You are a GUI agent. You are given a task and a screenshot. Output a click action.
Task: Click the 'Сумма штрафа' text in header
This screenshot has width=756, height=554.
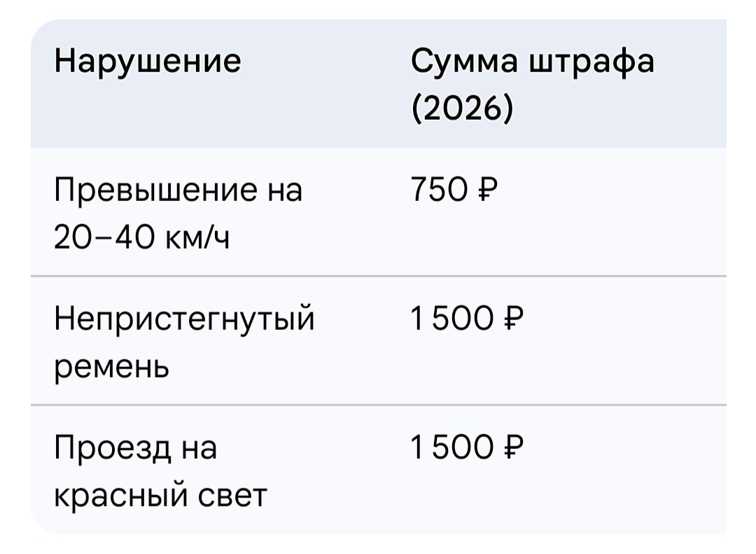coord(533,62)
